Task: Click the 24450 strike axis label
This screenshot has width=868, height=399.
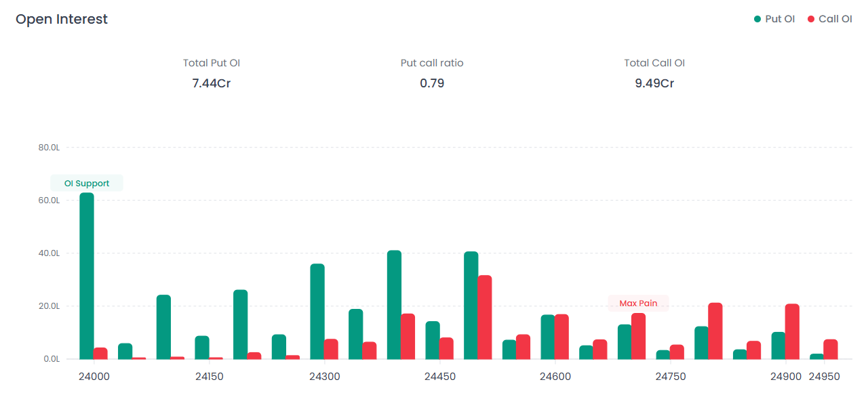Action: pos(440,376)
